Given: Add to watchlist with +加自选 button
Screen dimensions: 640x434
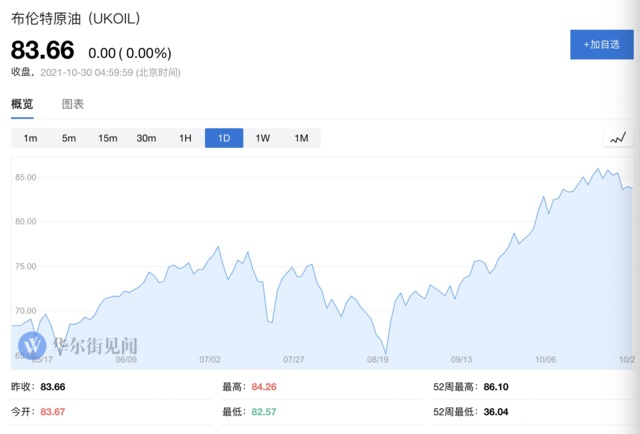Looking at the screenshot, I should [601, 45].
